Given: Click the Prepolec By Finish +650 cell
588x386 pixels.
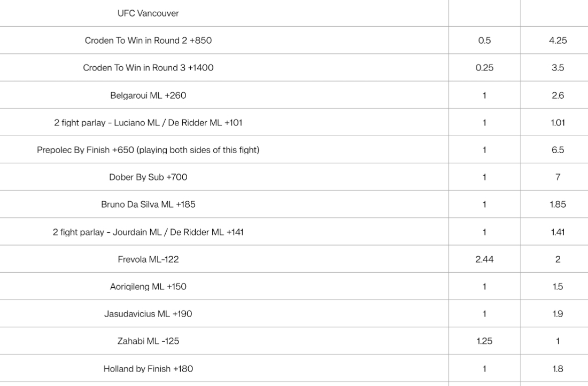Looking at the screenshot, I should pyautogui.click(x=148, y=150).
